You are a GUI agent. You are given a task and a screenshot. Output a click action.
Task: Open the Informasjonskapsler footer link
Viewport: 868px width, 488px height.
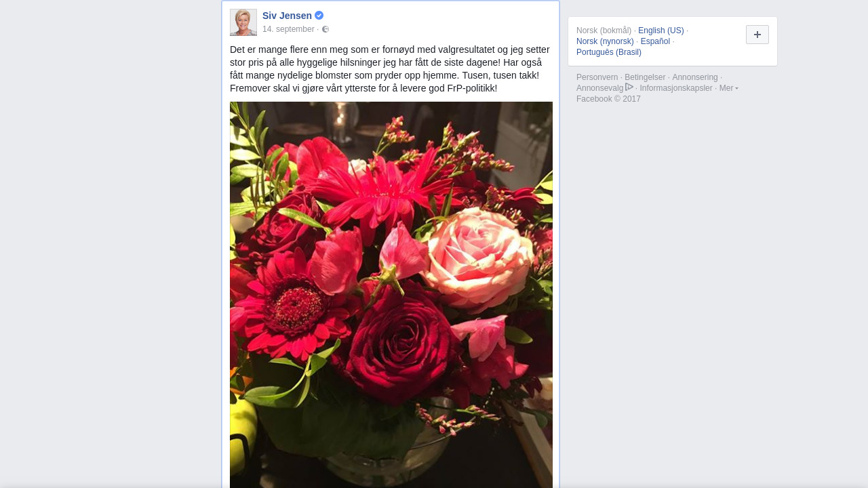click(x=676, y=88)
